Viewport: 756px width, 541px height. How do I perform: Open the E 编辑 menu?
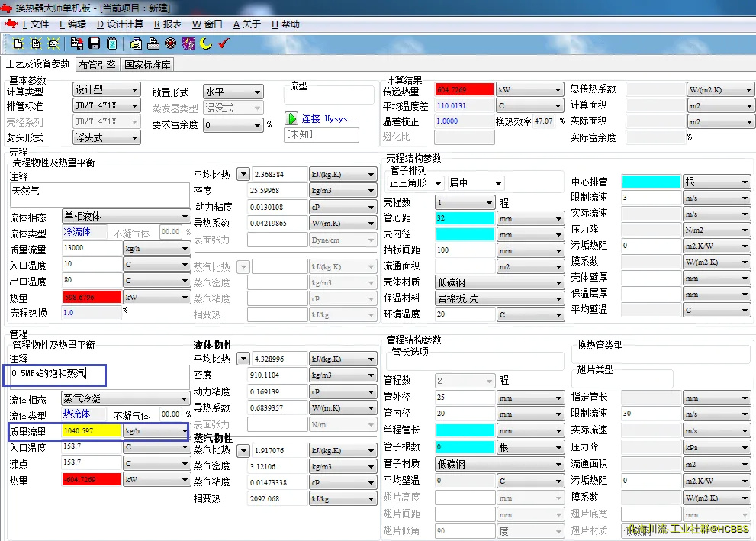tap(72, 24)
